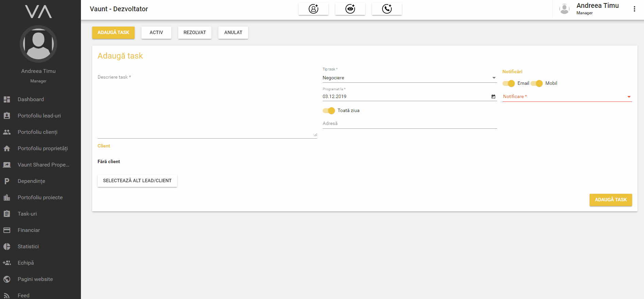Open the calendar date picker icon

(493, 97)
